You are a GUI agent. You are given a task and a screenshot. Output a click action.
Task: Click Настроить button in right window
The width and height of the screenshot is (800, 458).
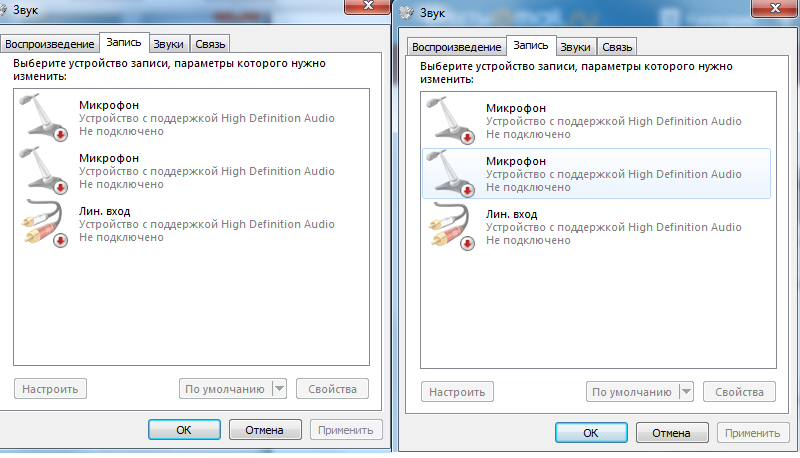point(457,392)
